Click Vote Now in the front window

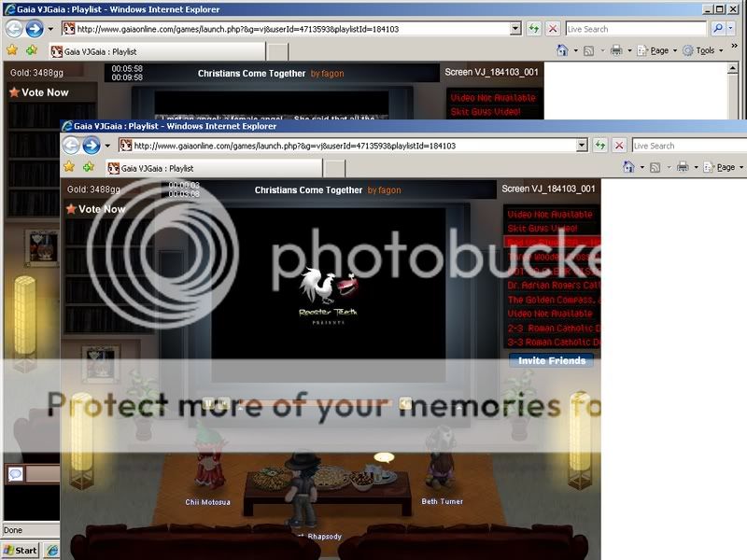click(x=101, y=209)
